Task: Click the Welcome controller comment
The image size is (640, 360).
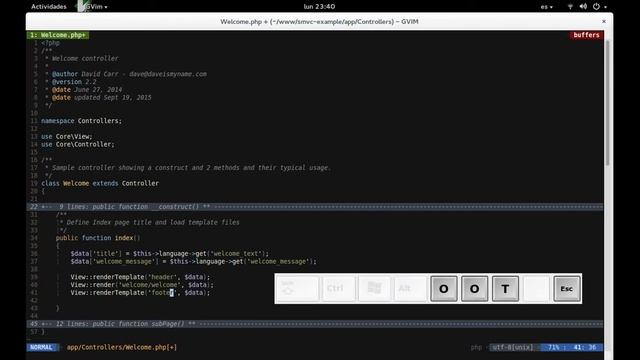Action: (x=82, y=58)
